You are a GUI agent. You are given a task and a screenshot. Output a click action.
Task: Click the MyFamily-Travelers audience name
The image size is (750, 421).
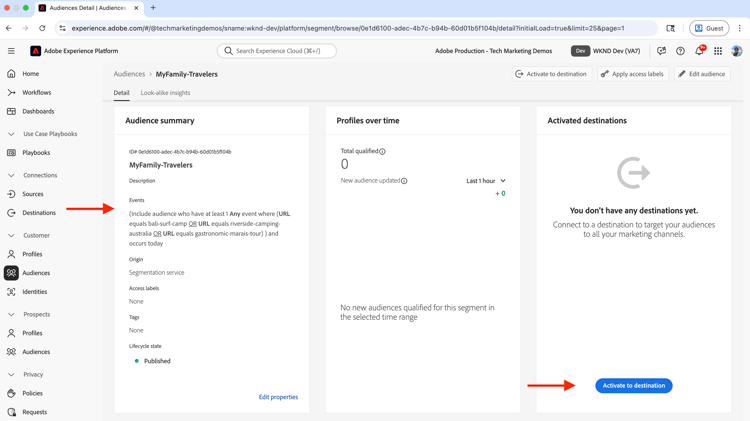point(161,165)
